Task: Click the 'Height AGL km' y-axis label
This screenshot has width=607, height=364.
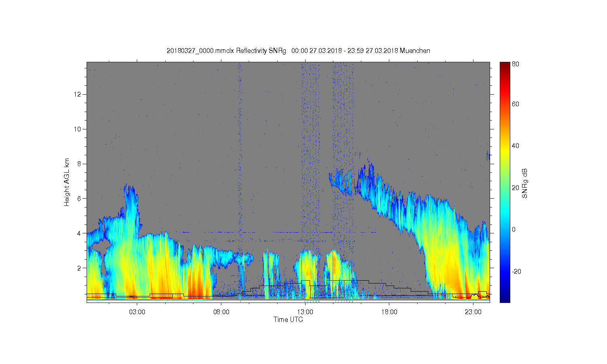Action: (x=67, y=182)
